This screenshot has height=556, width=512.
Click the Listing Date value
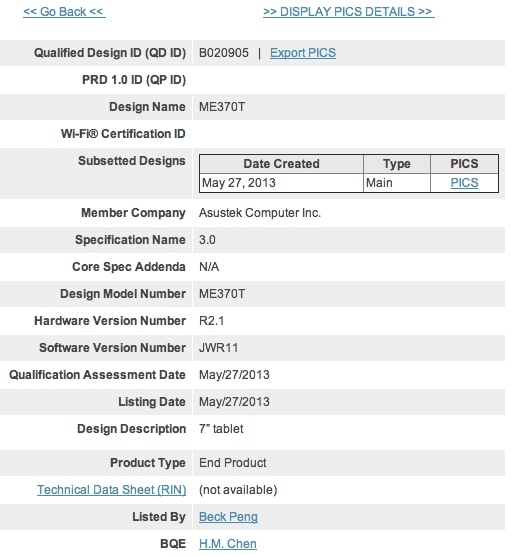234,402
